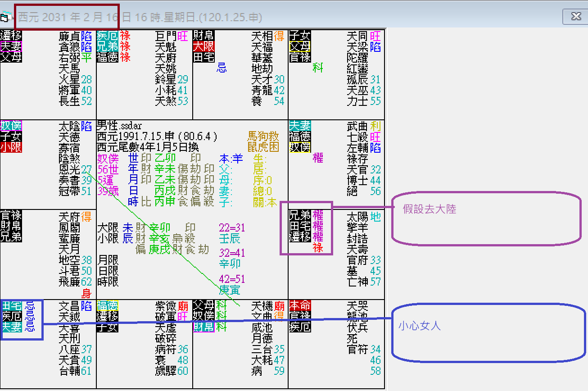
Task: Close the chart window with the X button
Action: [576, 17]
